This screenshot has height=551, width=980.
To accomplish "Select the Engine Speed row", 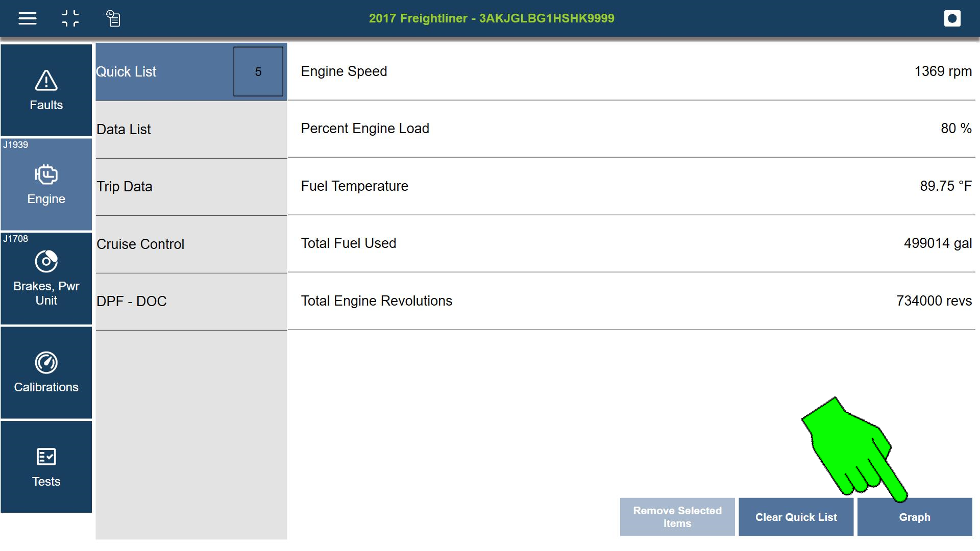I will click(x=631, y=71).
